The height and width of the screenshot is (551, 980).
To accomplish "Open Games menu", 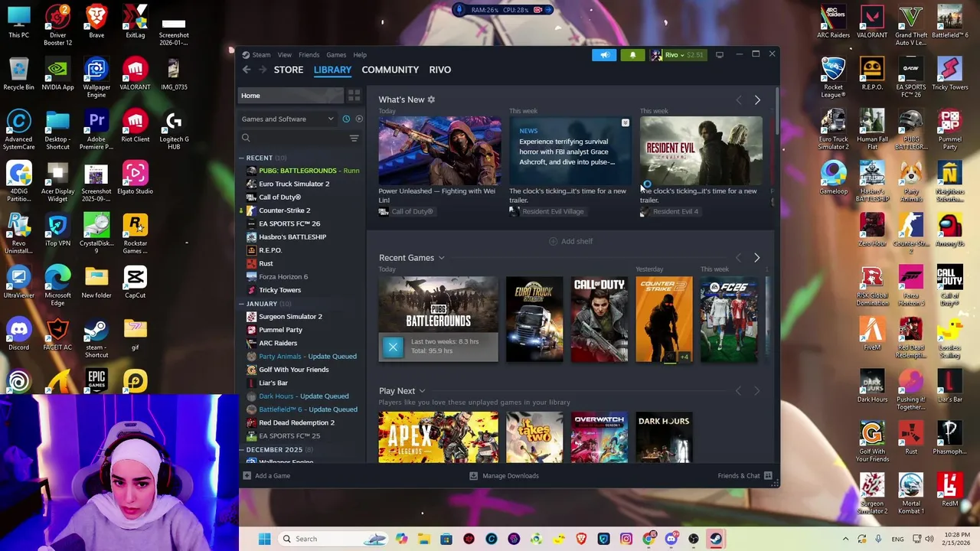I will click(x=336, y=55).
